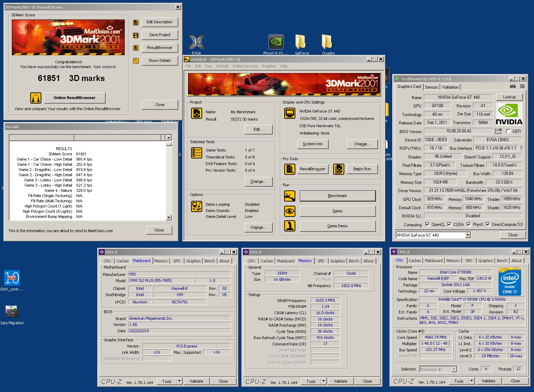
Task: Open the GPU selection dropdown in GPU-Z
Action: click(468, 235)
